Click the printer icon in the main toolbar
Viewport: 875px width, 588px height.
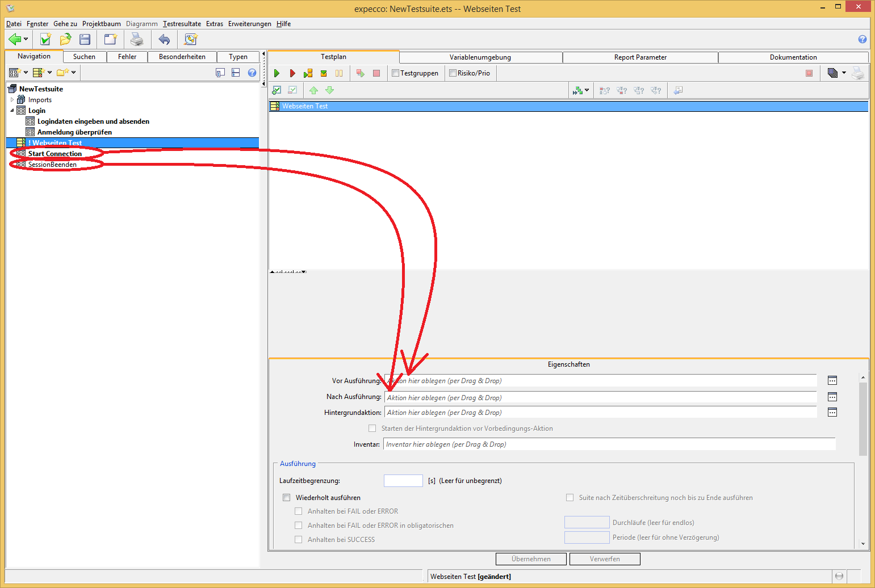[137, 39]
